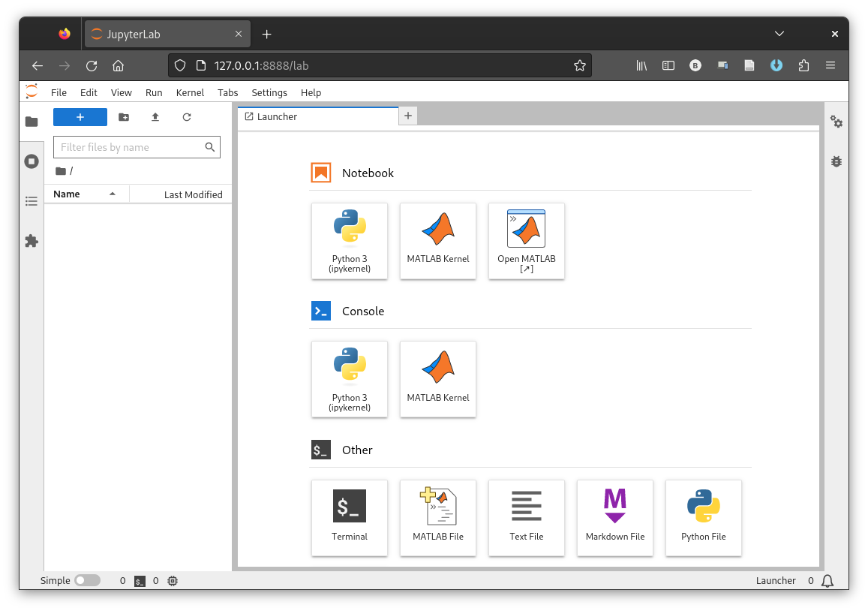The image size is (868, 611).
Task: Create a new Markdown File
Action: click(614, 517)
